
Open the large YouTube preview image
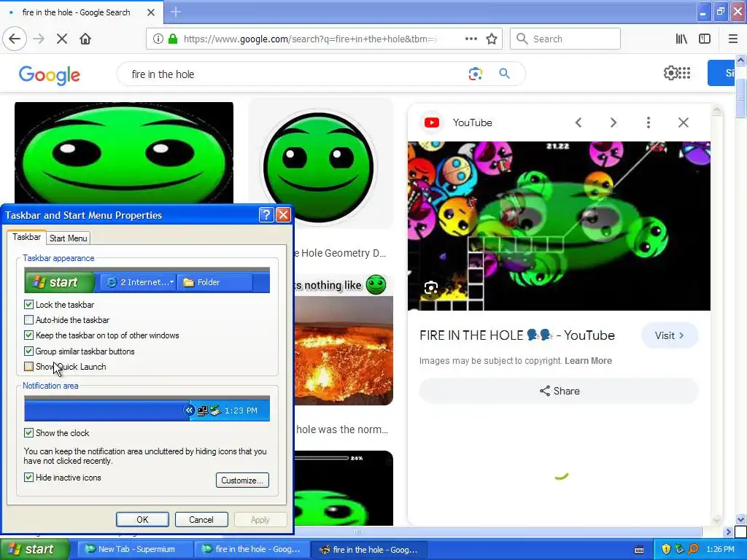[x=559, y=226]
